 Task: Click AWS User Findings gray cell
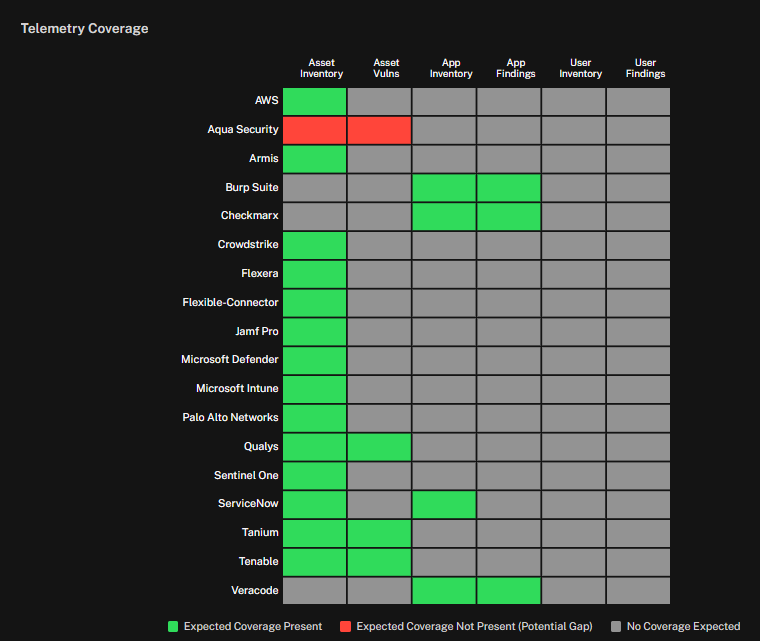click(638, 101)
